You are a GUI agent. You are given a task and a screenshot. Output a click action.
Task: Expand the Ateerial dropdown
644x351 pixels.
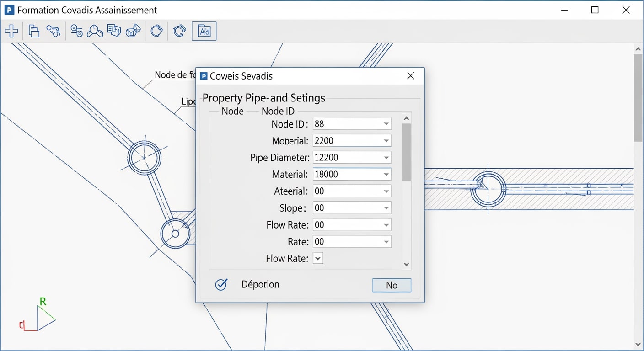click(x=352, y=191)
